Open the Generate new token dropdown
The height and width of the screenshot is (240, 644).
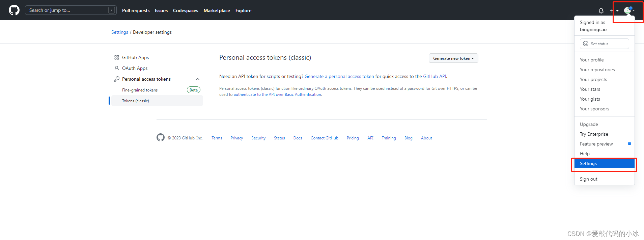point(453,58)
